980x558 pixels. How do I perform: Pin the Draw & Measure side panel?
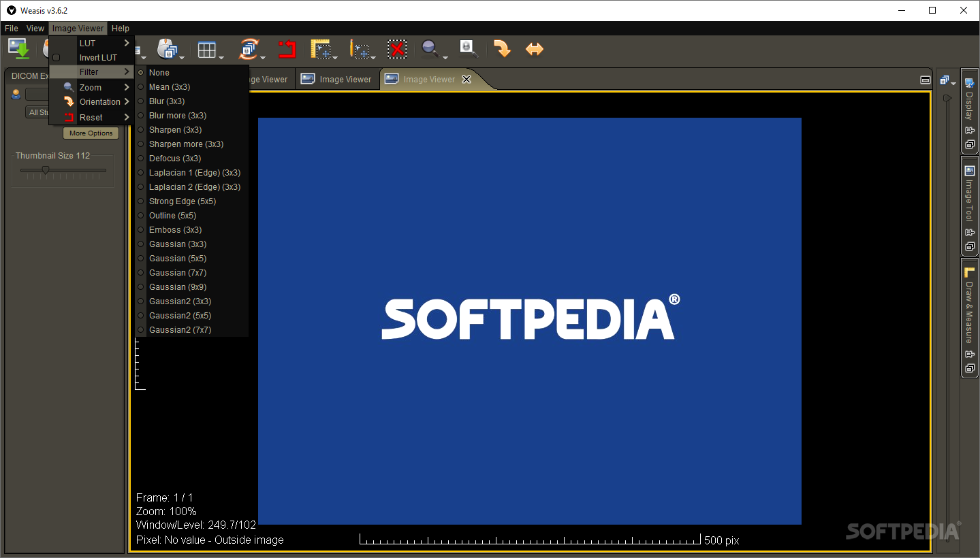(x=970, y=355)
